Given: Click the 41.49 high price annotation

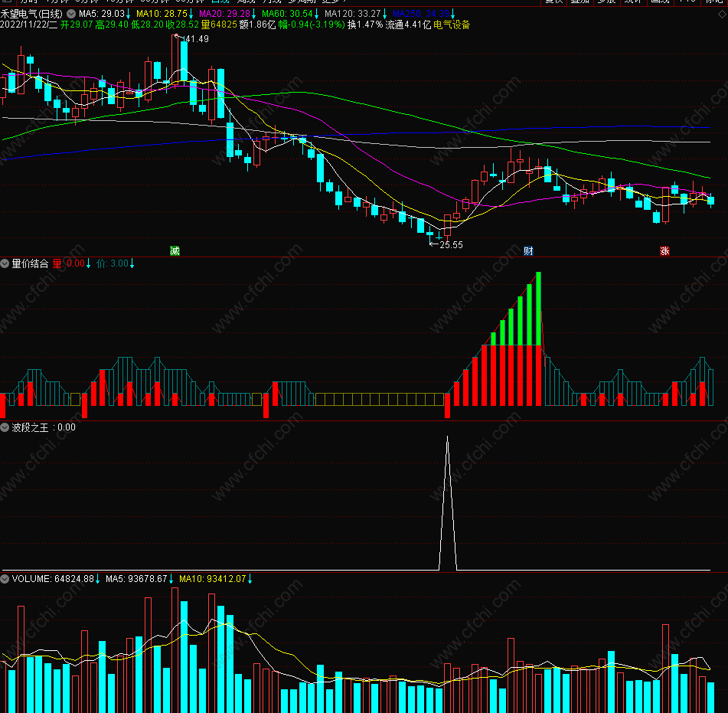Looking at the screenshot, I should pyautogui.click(x=197, y=39).
